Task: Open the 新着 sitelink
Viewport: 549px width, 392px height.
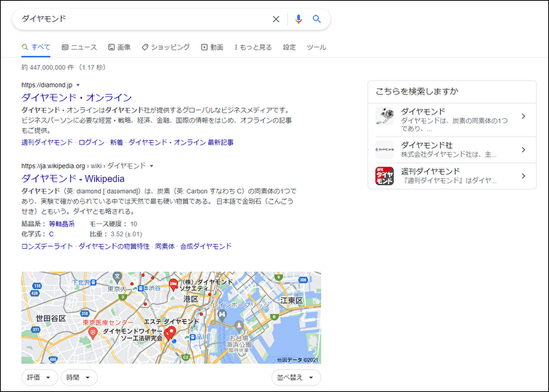Action: point(116,142)
